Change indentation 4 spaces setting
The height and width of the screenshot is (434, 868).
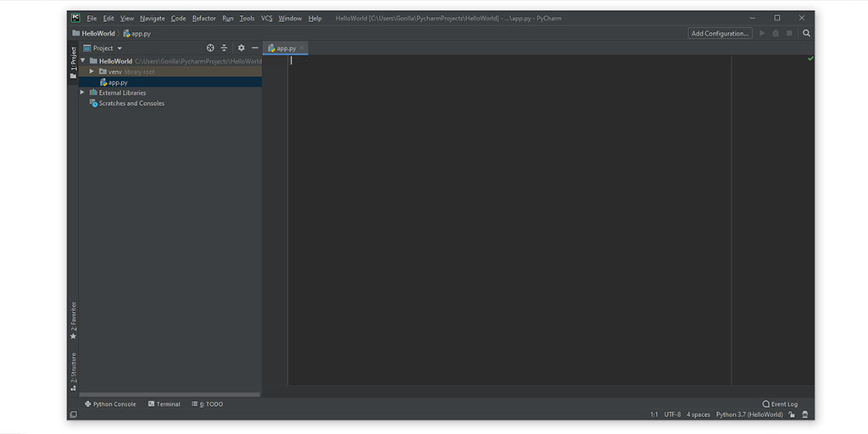[698, 415]
